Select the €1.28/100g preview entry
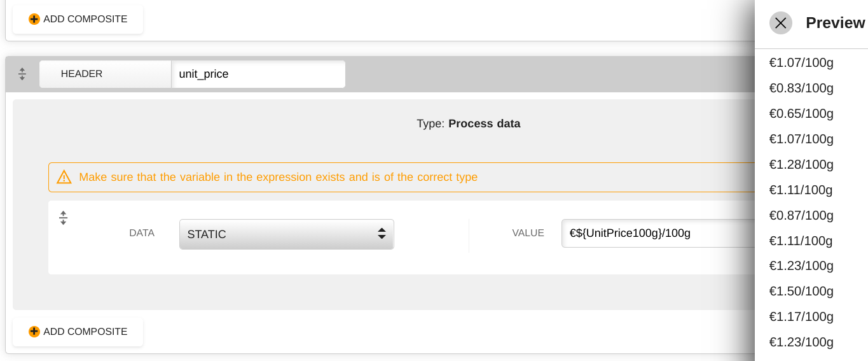 [801, 164]
